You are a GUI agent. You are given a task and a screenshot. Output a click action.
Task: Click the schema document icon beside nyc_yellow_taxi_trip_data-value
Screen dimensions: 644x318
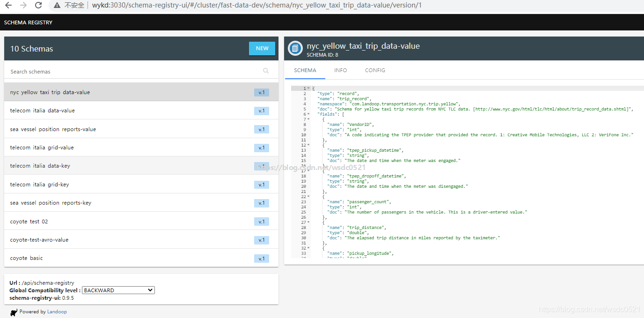(x=295, y=48)
